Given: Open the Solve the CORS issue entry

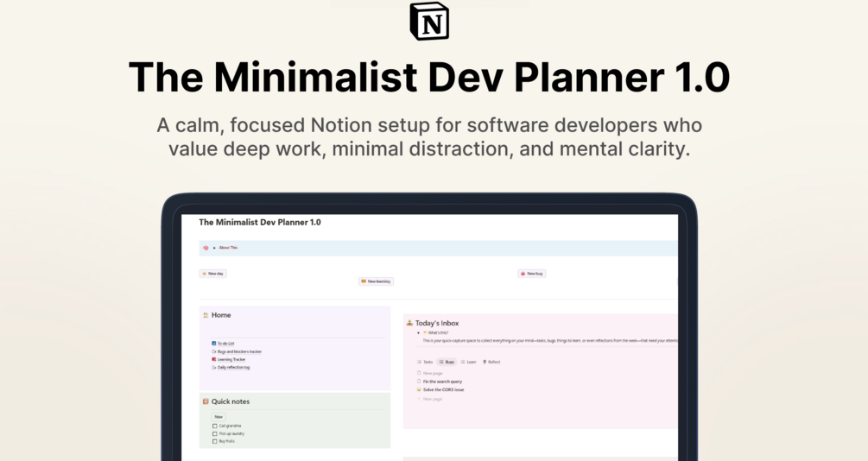Looking at the screenshot, I should pos(443,389).
